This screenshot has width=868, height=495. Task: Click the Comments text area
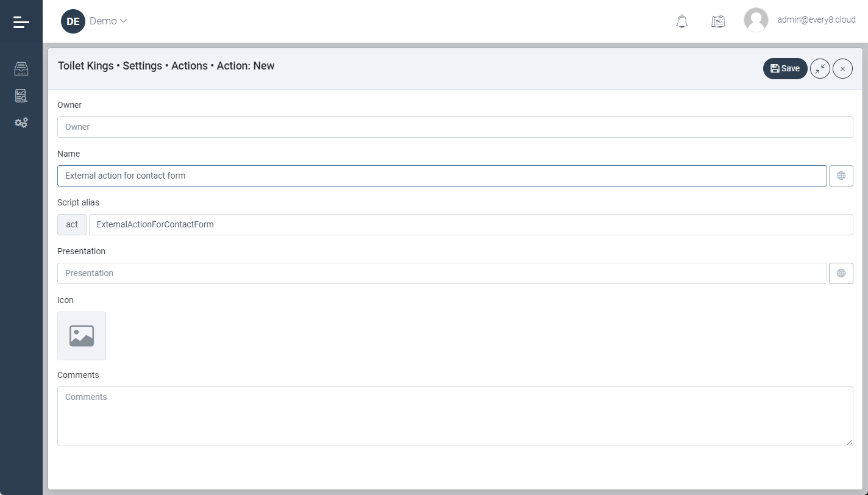(x=455, y=416)
